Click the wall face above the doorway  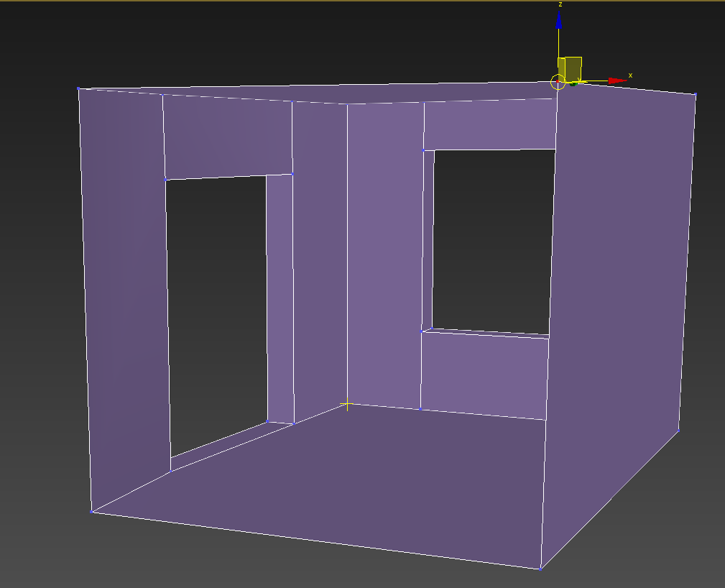coord(223,137)
